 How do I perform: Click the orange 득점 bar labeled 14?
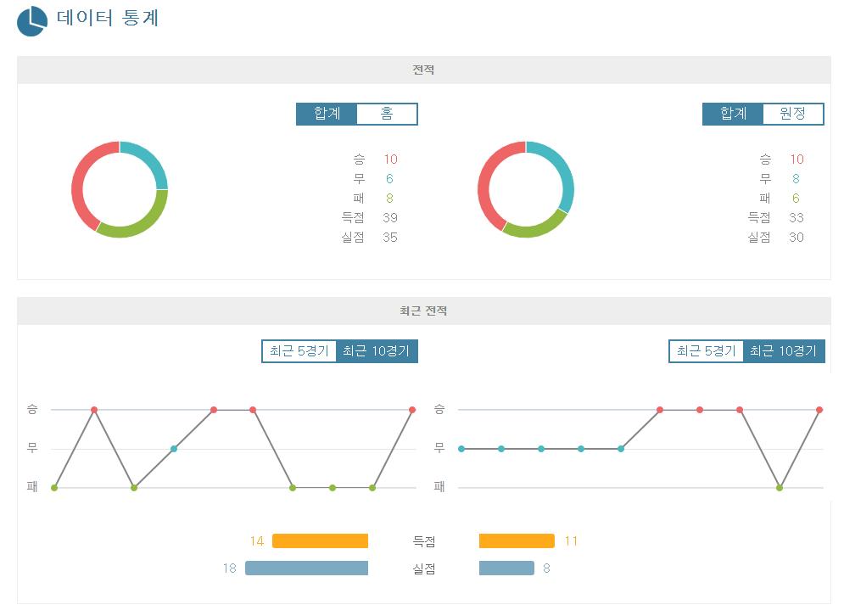tap(321, 541)
